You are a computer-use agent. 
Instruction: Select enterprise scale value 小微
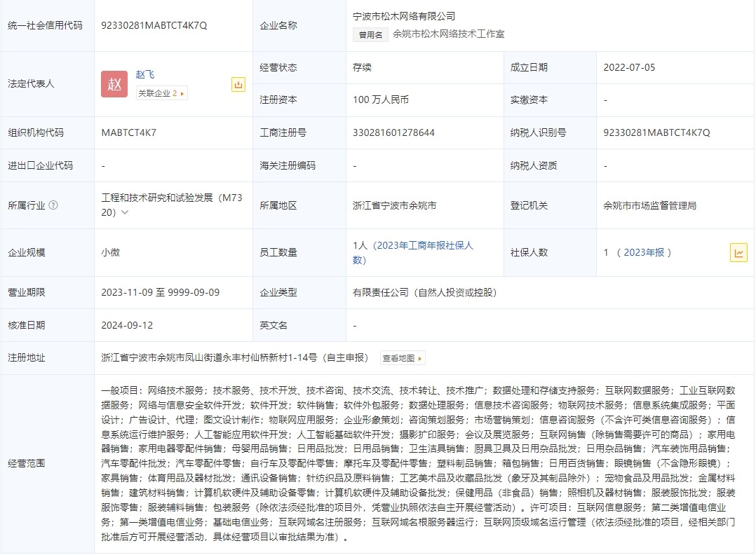pyautogui.click(x=110, y=252)
